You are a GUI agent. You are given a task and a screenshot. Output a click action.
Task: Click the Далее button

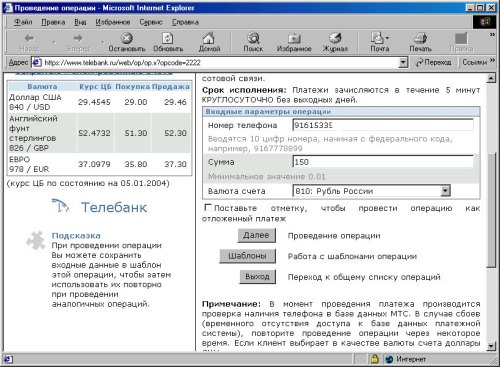[x=257, y=235]
